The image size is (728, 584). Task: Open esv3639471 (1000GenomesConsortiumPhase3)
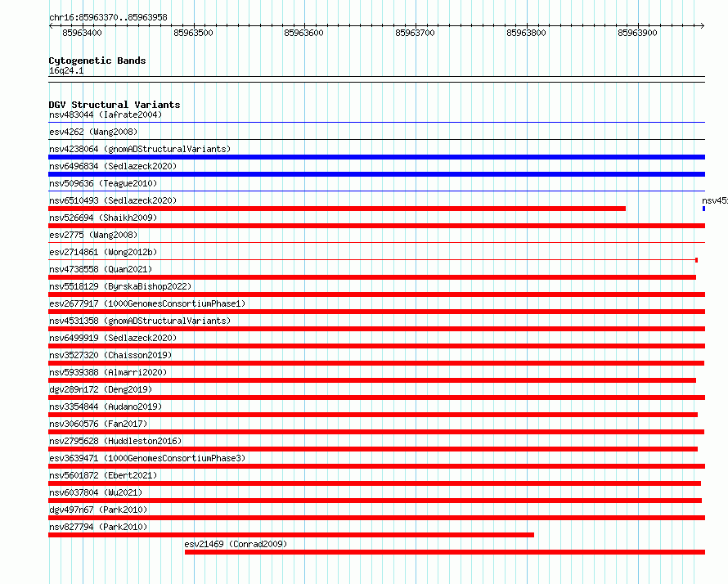(x=147, y=458)
